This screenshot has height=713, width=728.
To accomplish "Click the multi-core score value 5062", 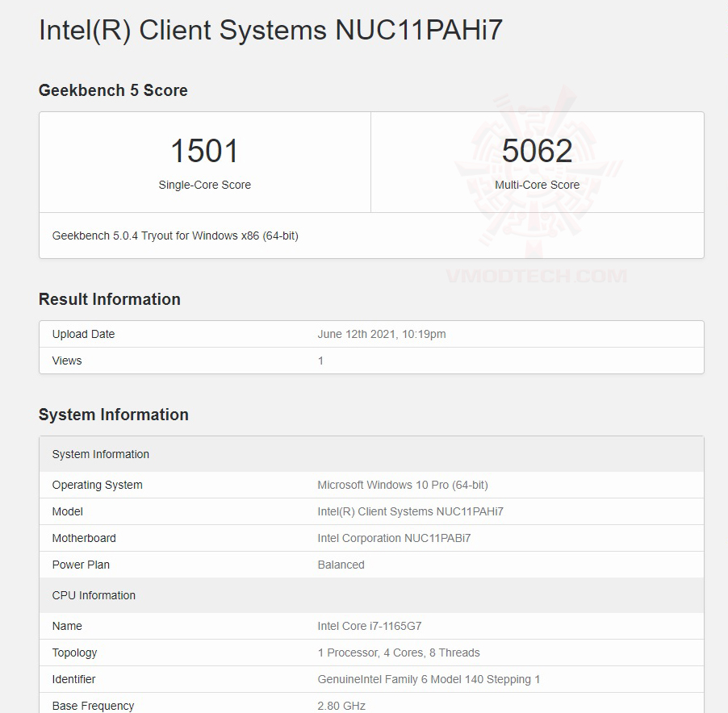I will pos(538,151).
